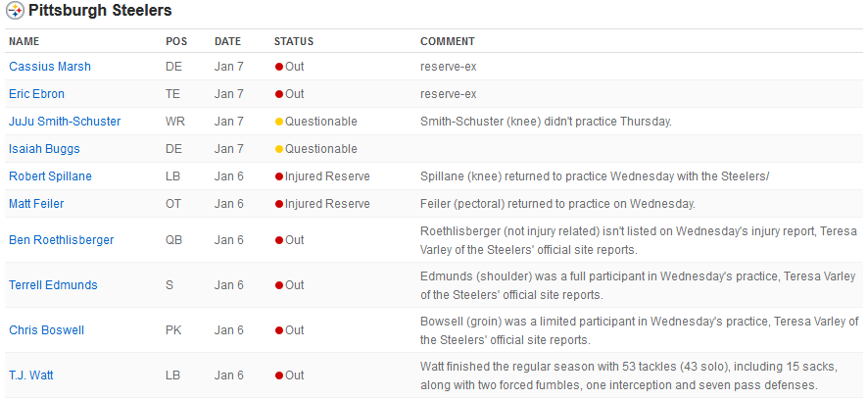The height and width of the screenshot is (400, 868).
Task: Open T.J. Watt player profile
Action: click(31, 375)
